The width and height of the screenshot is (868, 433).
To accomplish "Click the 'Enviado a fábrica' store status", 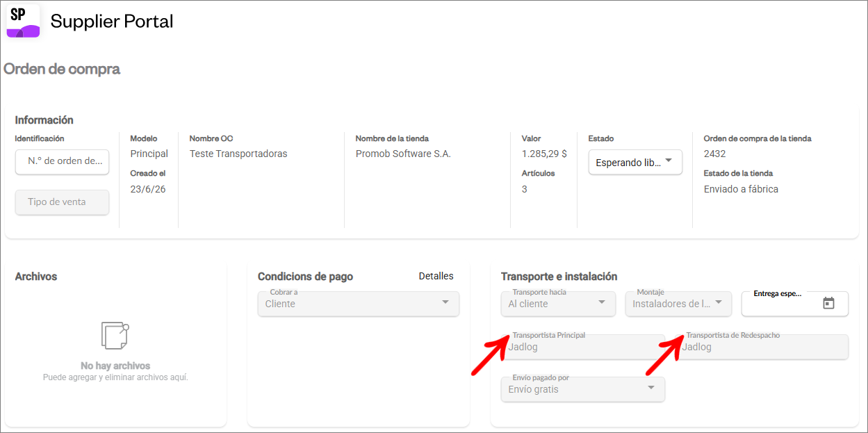I will (x=741, y=189).
